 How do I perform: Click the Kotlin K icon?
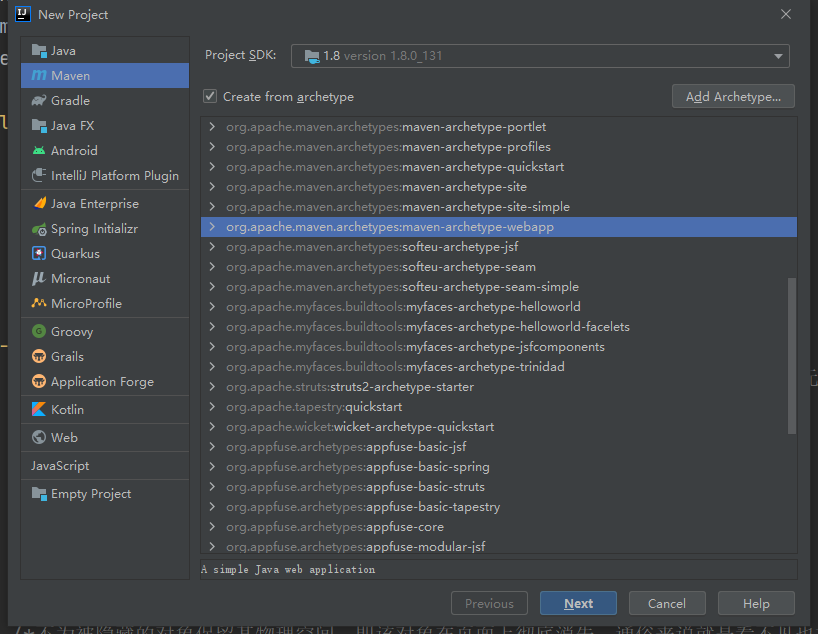(39, 410)
